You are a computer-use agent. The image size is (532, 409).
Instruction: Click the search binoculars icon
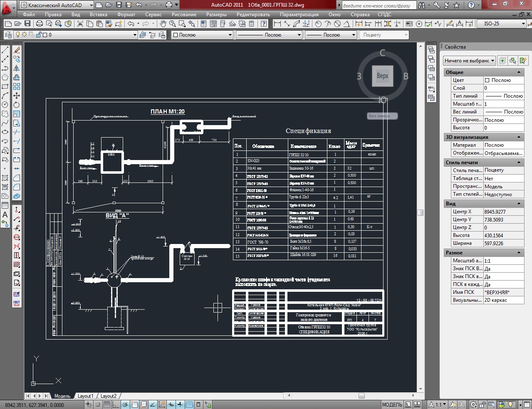coord(422,5)
